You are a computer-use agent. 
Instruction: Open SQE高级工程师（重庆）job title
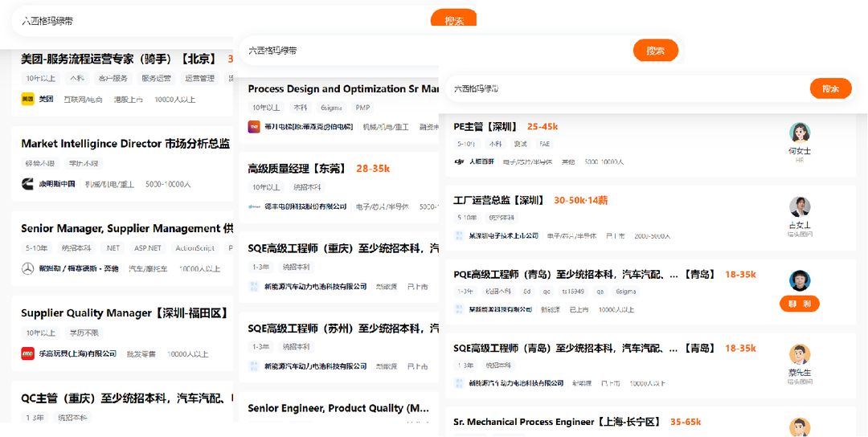tap(343, 249)
